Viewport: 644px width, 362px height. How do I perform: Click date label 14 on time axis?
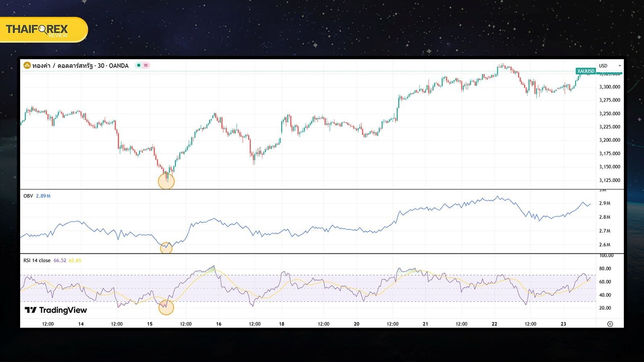81,324
